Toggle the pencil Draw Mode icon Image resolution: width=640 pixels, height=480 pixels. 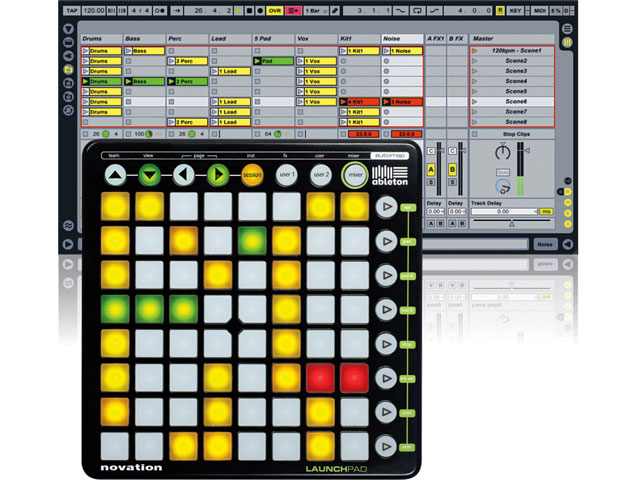335,11
